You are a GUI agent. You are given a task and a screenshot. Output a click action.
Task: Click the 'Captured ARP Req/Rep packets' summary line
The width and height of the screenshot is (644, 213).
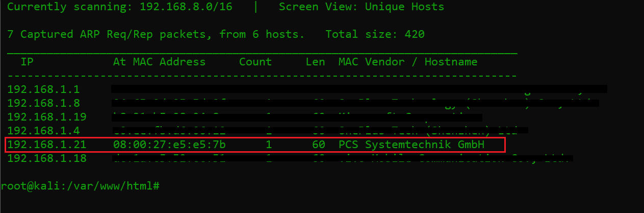tap(156, 35)
